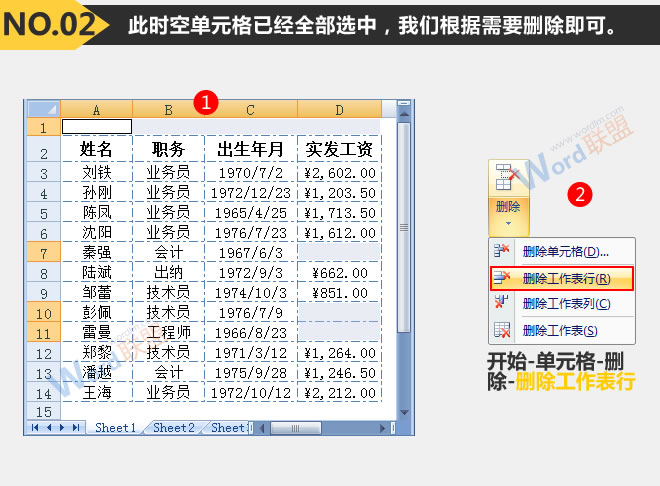The image size is (660, 486).
Task: Click the delete sheet columns icon
Action: click(x=501, y=302)
